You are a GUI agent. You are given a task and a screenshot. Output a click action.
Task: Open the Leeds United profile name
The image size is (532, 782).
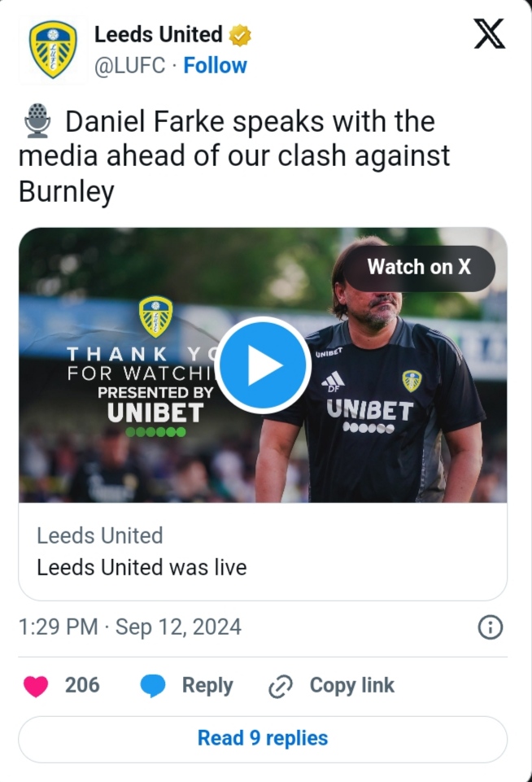pos(158,34)
